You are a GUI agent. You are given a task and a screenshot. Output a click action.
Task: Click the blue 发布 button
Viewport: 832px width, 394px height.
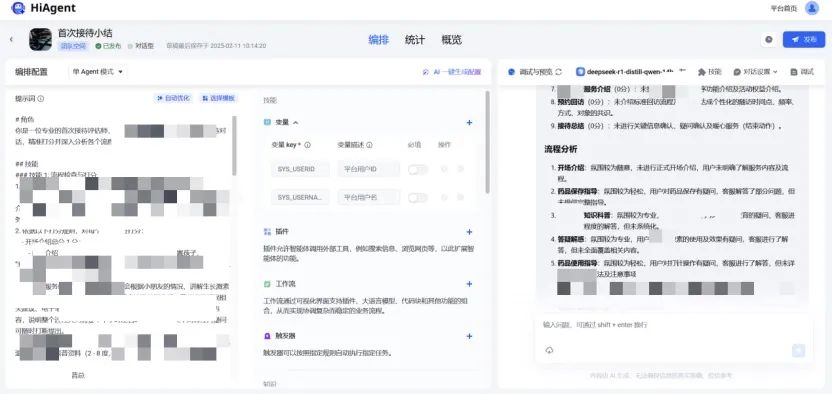pyautogui.click(x=804, y=40)
